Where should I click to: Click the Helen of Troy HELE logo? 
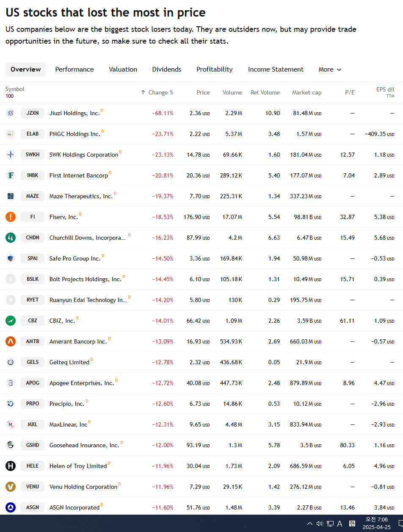coord(11,466)
